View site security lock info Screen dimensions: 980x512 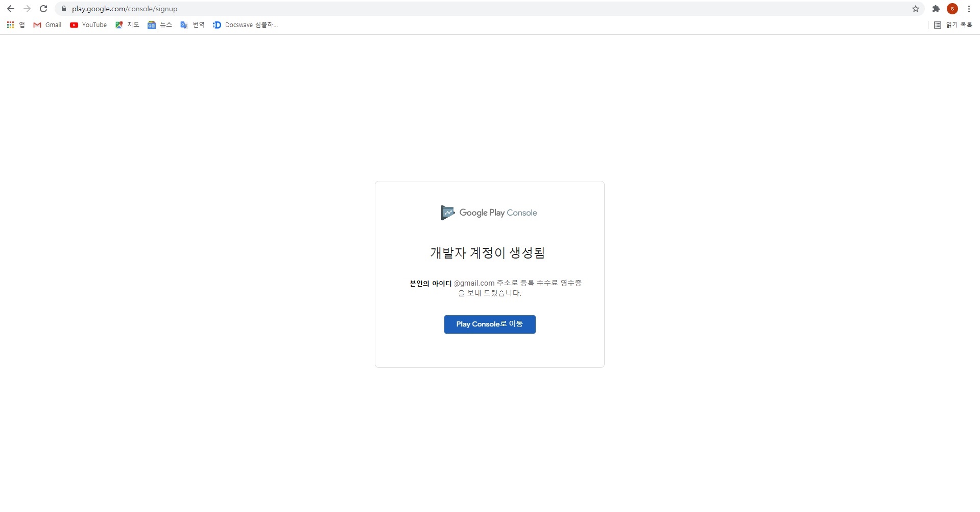(64, 9)
